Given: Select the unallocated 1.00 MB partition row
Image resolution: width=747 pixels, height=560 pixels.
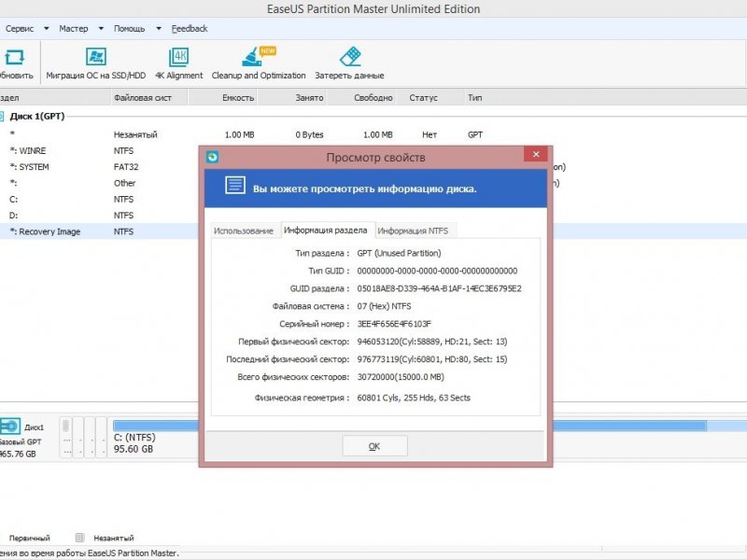Looking at the screenshot, I should click(373, 134).
